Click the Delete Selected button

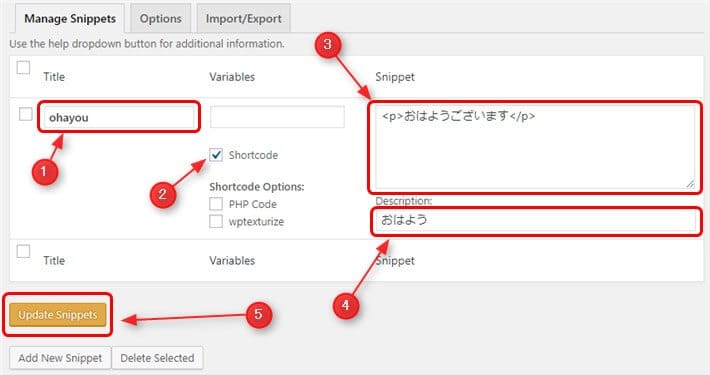click(157, 358)
